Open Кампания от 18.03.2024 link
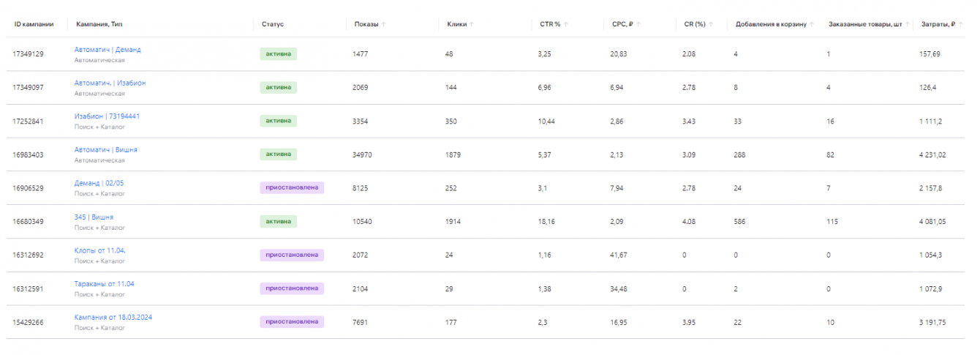 tap(113, 317)
